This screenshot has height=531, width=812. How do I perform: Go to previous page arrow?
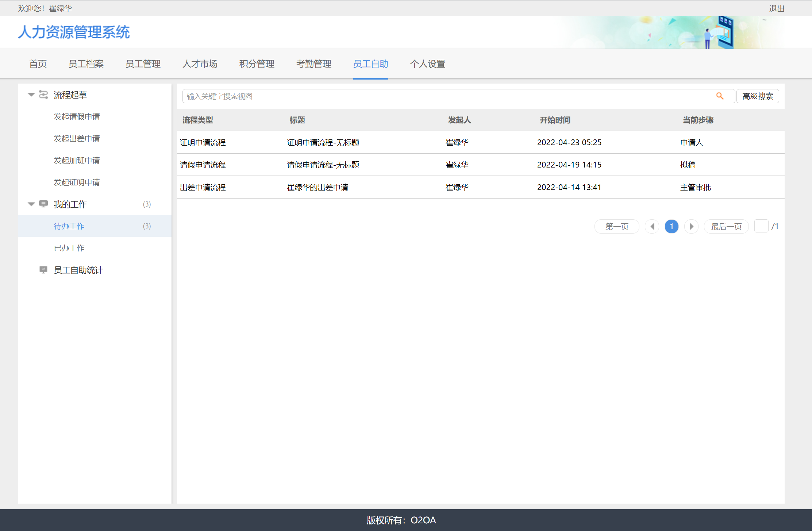point(652,226)
